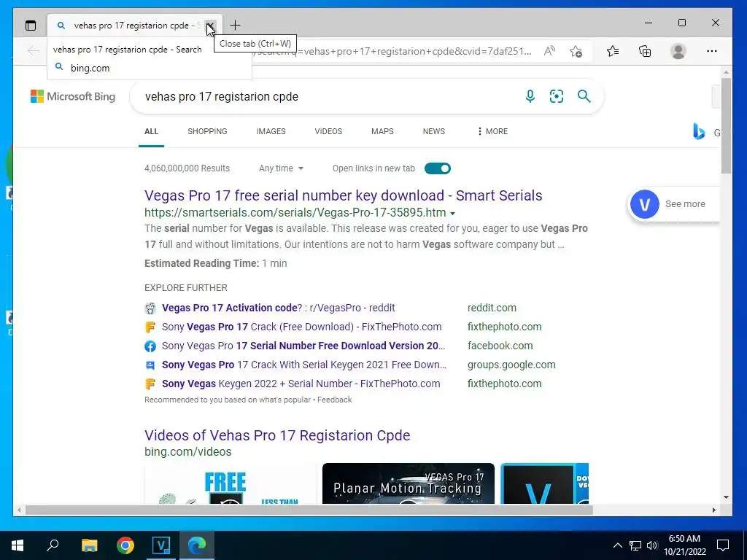Click the scroll down arrow
Screen dimensions: 747x560
pos(726,497)
